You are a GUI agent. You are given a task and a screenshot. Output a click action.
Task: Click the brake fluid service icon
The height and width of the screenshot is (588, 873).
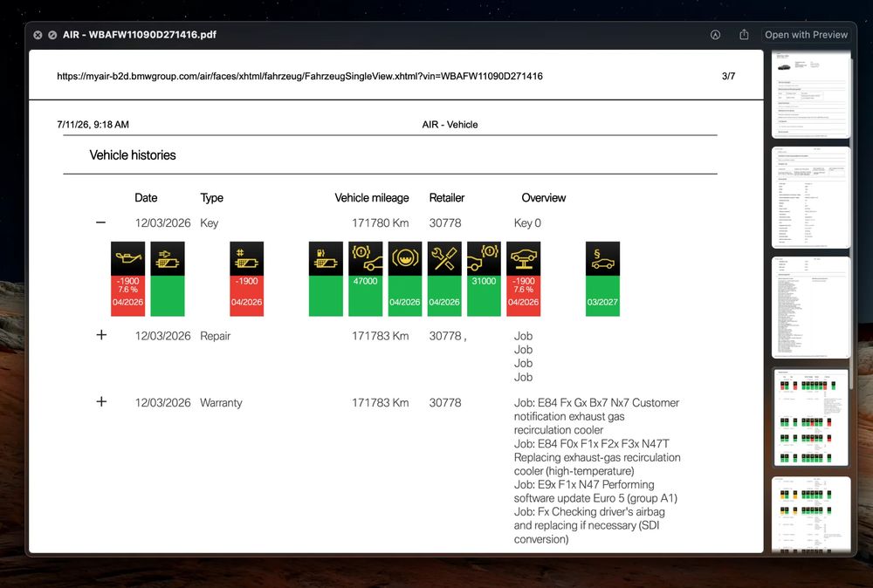[405, 258]
